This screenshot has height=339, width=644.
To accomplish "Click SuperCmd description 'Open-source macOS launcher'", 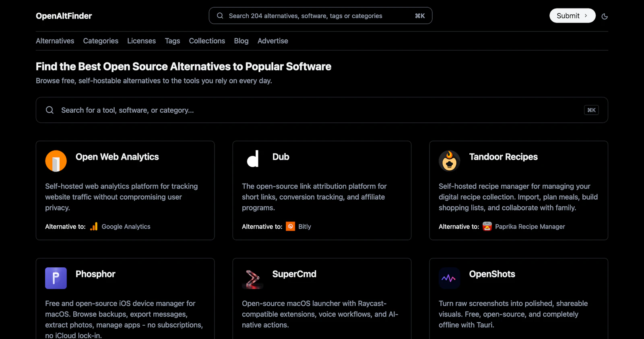I will pyautogui.click(x=320, y=314).
